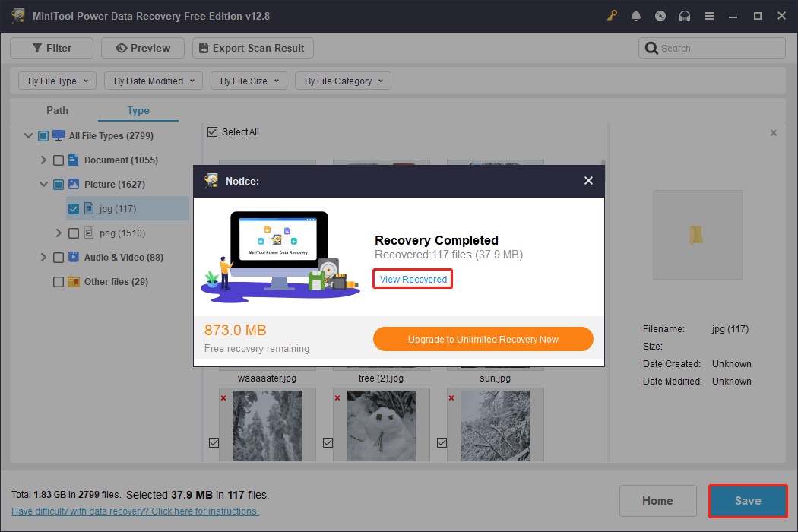
Task: Click the disc icon in title bar
Action: (x=660, y=16)
